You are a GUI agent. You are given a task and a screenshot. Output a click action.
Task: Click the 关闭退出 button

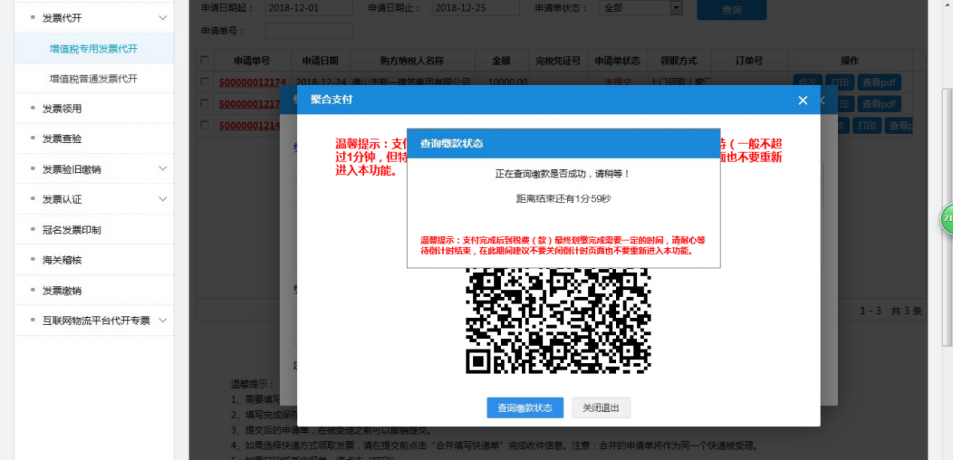tap(600, 408)
